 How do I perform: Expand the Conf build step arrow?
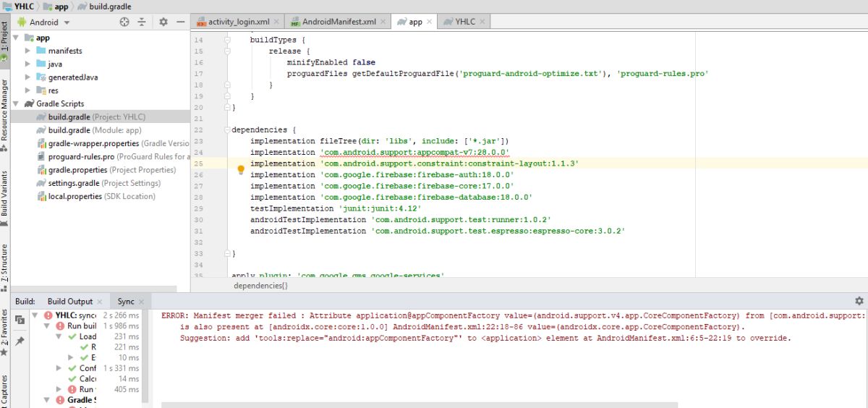click(59, 368)
